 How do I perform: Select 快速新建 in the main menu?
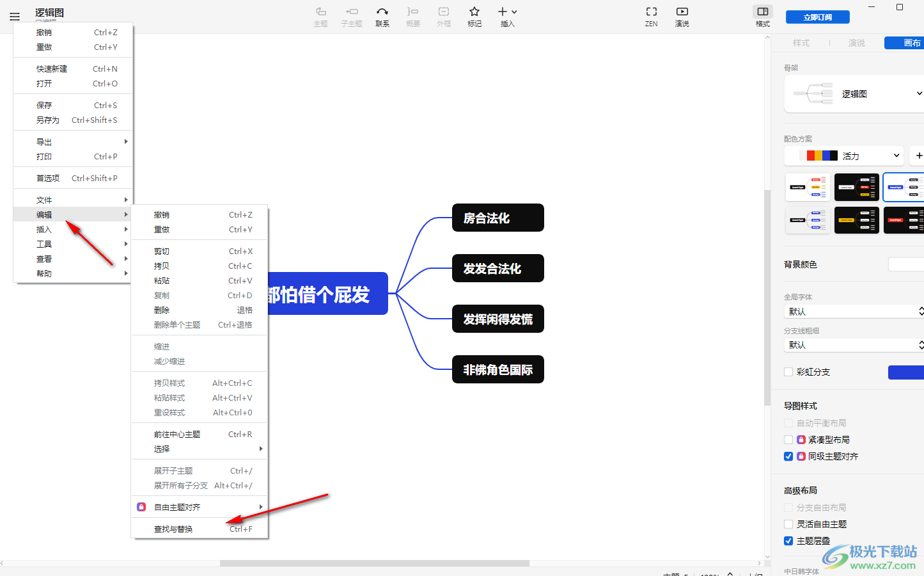[x=72, y=68]
